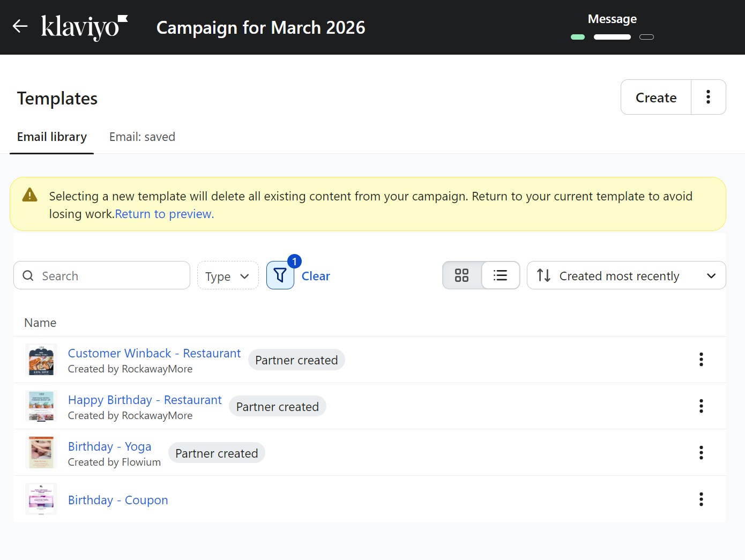Click Partner created badge on Birthday - Yoga row
The height and width of the screenshot is (560, 745).
pos(217,453)
